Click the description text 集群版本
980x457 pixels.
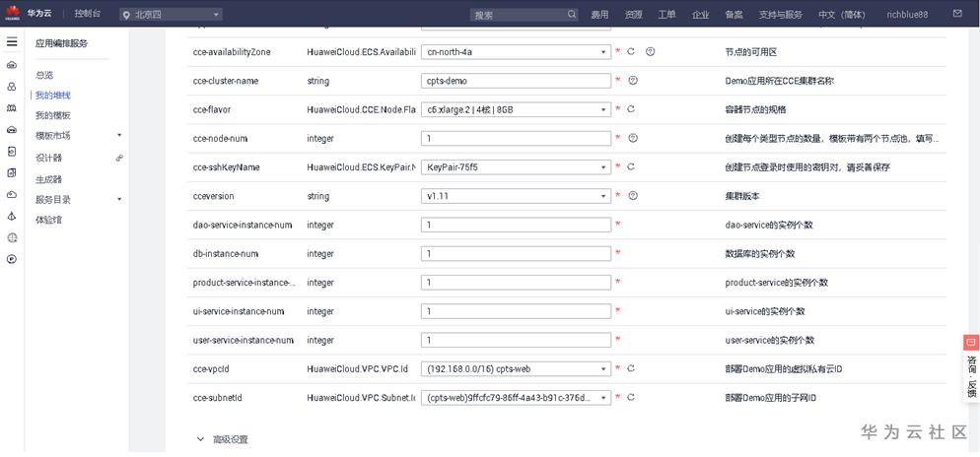pos(741,196)
